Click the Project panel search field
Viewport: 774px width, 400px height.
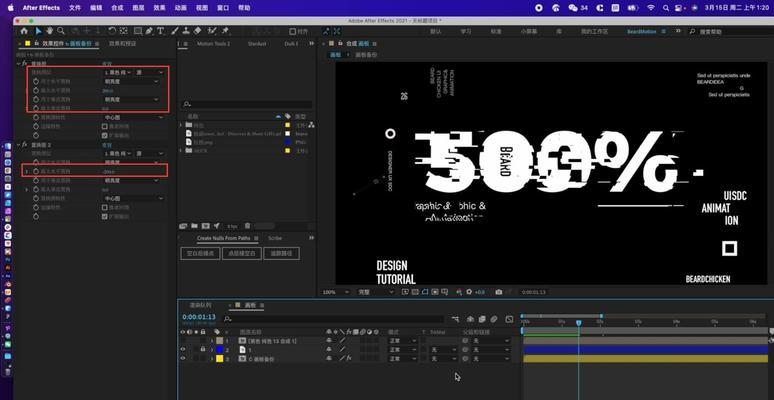(247, 104)
